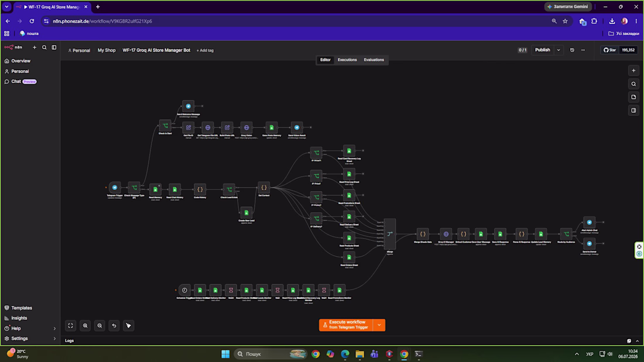Select the Get Telegram File URL node

click(x=208, y=127)
